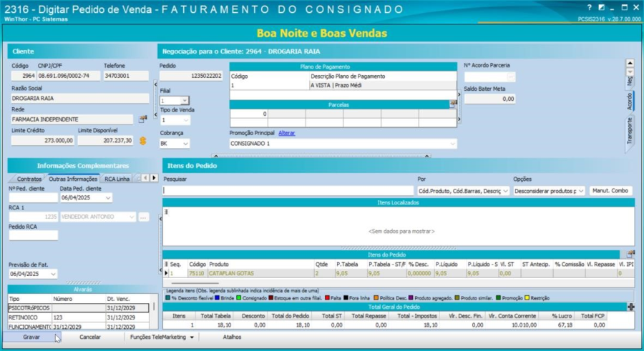Viewport: 644px width, 351px height.
Task: Select the RETINOICO row in Alvarás
Action: [x=78, y=317]
